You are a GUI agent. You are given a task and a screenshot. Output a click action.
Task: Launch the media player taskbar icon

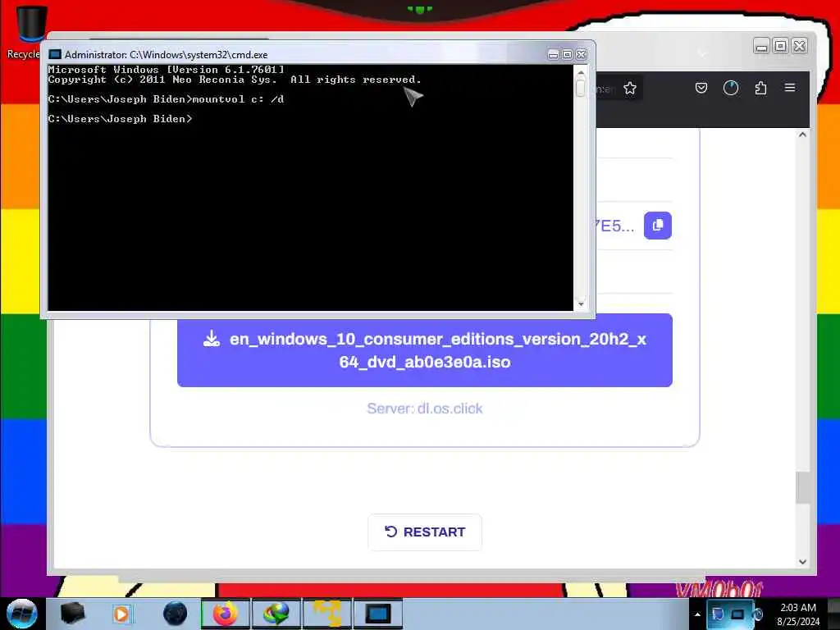(121, 614)
